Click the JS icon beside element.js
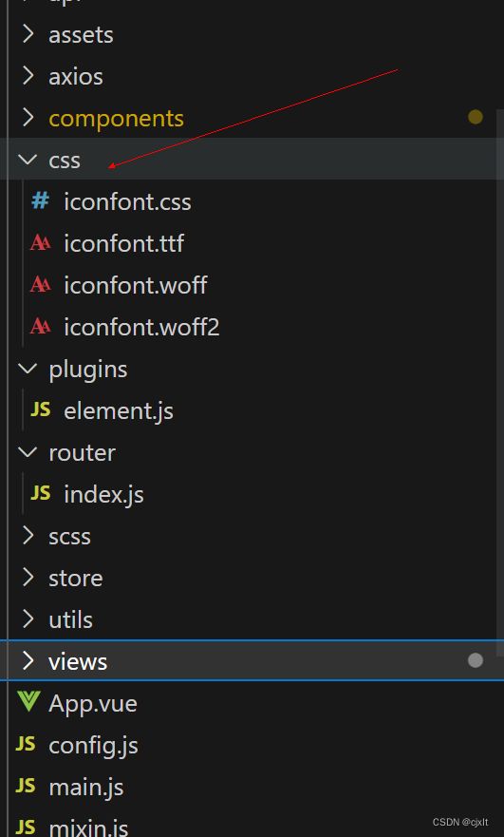Viewport: 504px width, 837px height. [40, 410]
